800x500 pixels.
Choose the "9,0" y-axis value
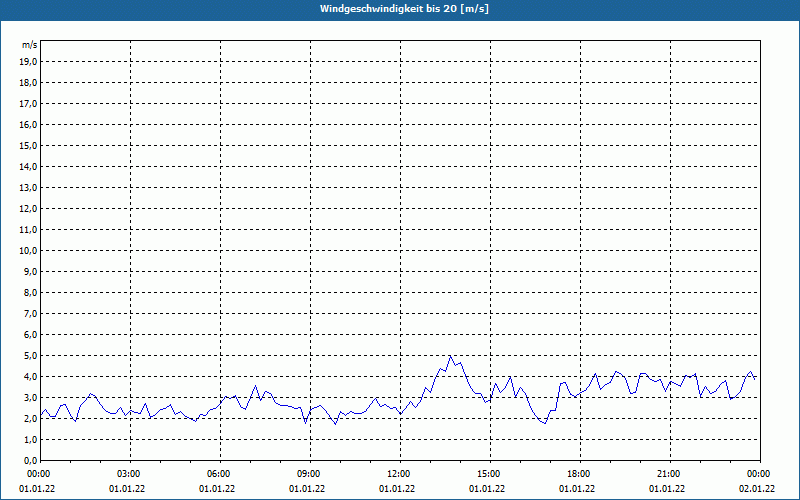[30, 271]
